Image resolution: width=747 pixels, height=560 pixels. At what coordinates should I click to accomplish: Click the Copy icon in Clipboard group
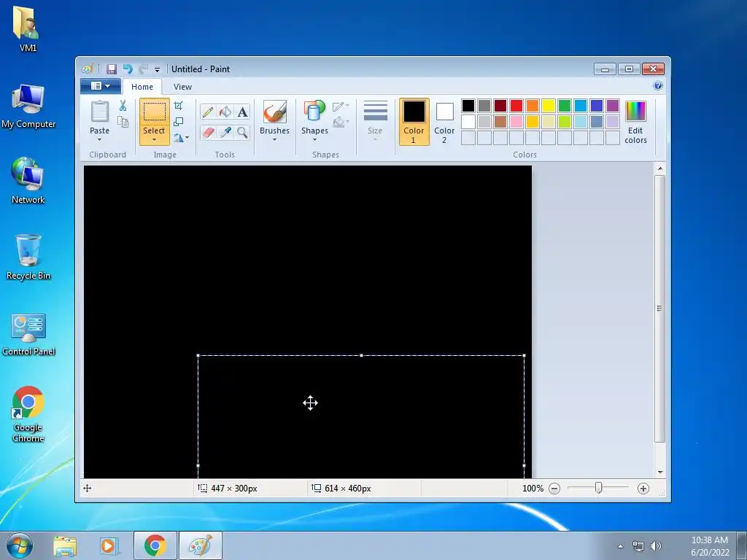pyautogui.click(x=123, y=122)
